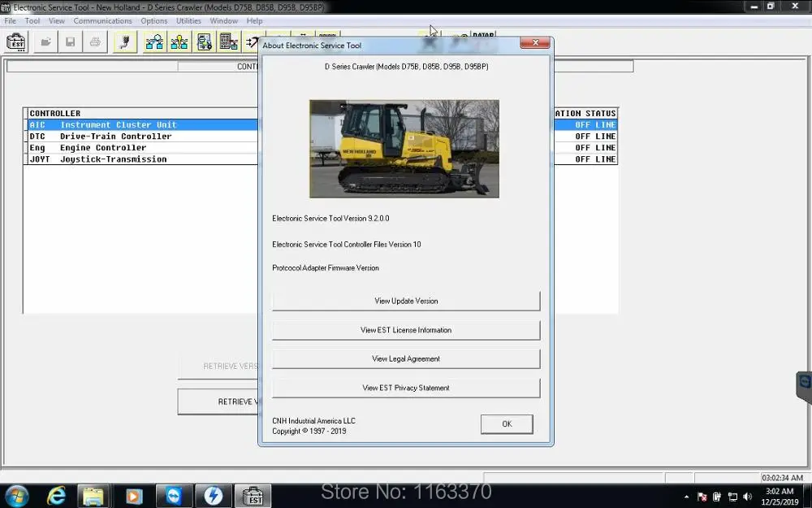Screen dimensions: 812x508
Task: Click the TeamViewer side panel tab at right edge
Action: [x=804, y=387]
